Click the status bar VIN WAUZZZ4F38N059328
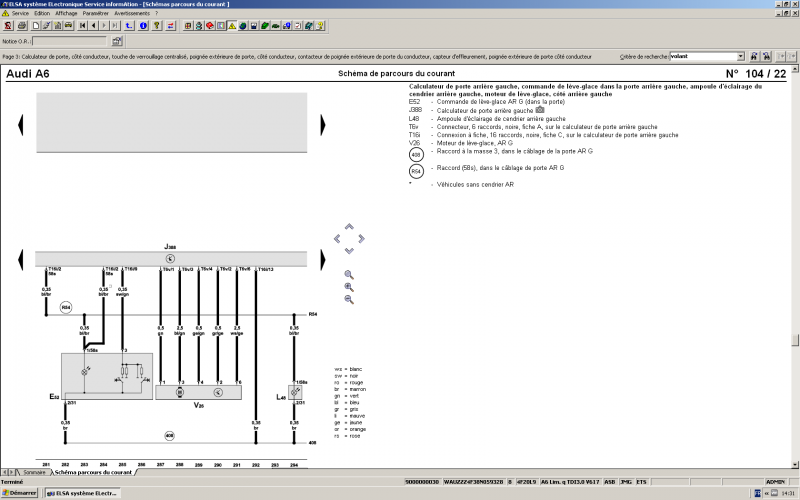 point(473,482)
